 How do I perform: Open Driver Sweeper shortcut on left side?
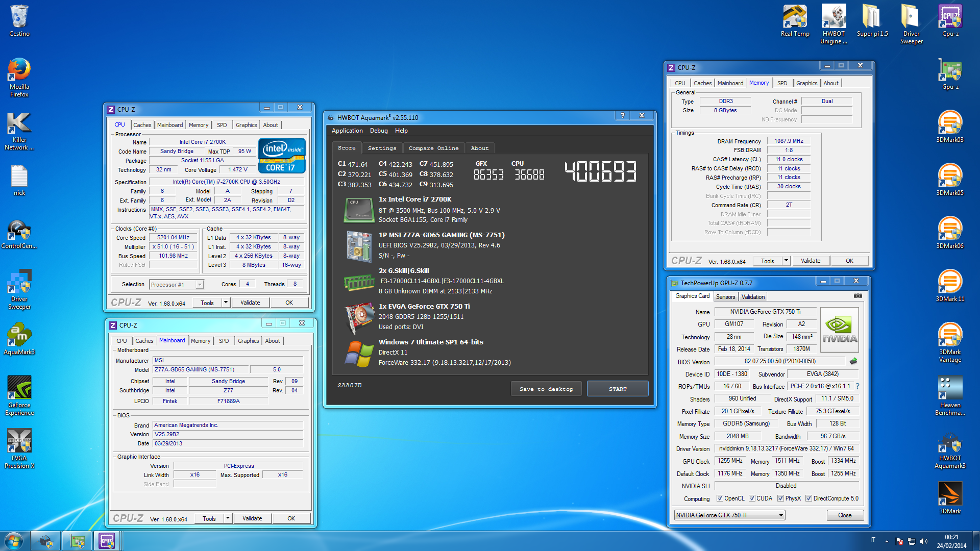click(x=19, y=289)
